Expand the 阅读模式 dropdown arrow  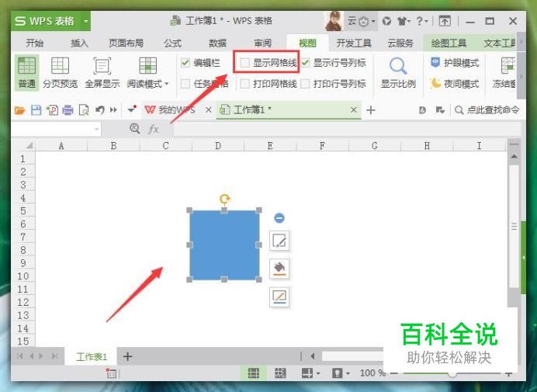tap(166, 84)
